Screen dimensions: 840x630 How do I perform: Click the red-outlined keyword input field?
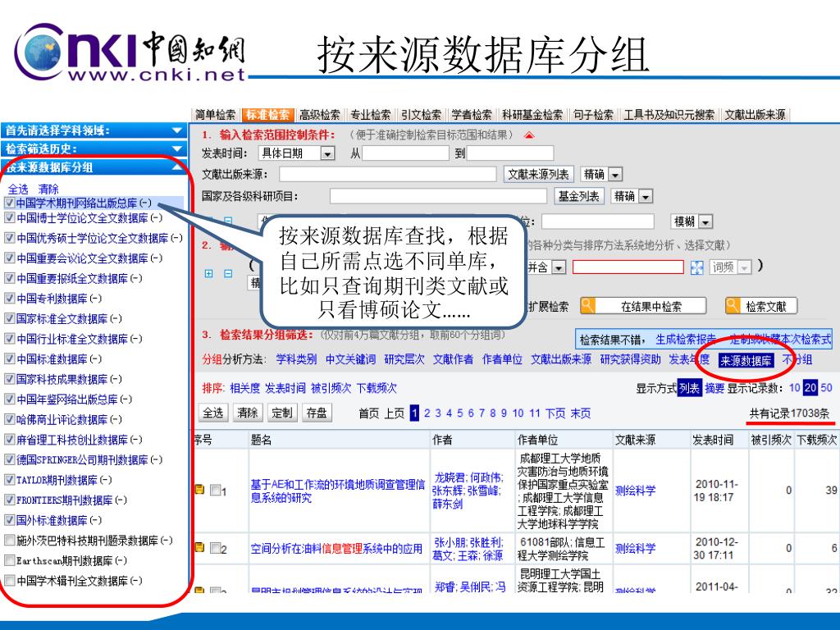[x=628, y=267]
